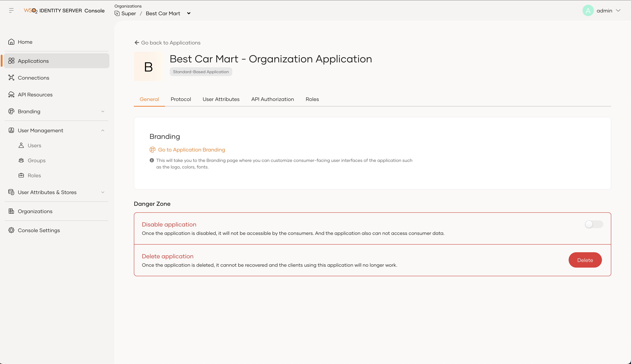The height and width of the screenshot is (364, 631).
Task: Click the Groups people icon
Action: tap(21, 160)
